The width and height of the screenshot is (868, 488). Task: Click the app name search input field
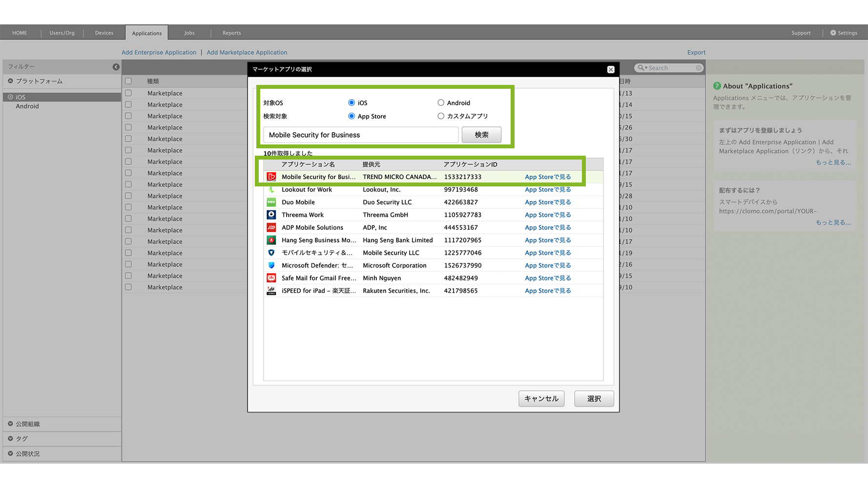pos(360,135)
